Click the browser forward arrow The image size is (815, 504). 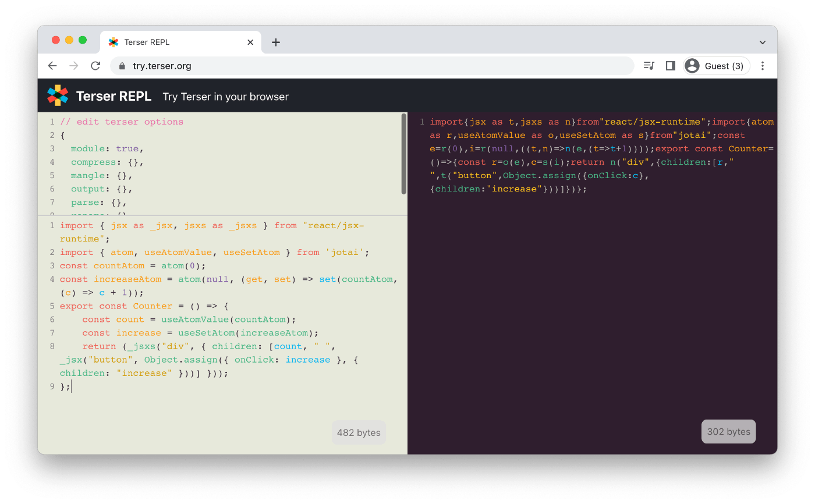pos(74,66)
